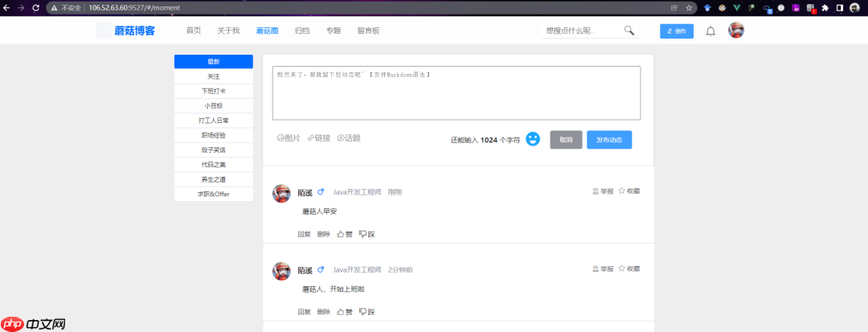
Task: Select the 小目标 category
Action: 214,105
